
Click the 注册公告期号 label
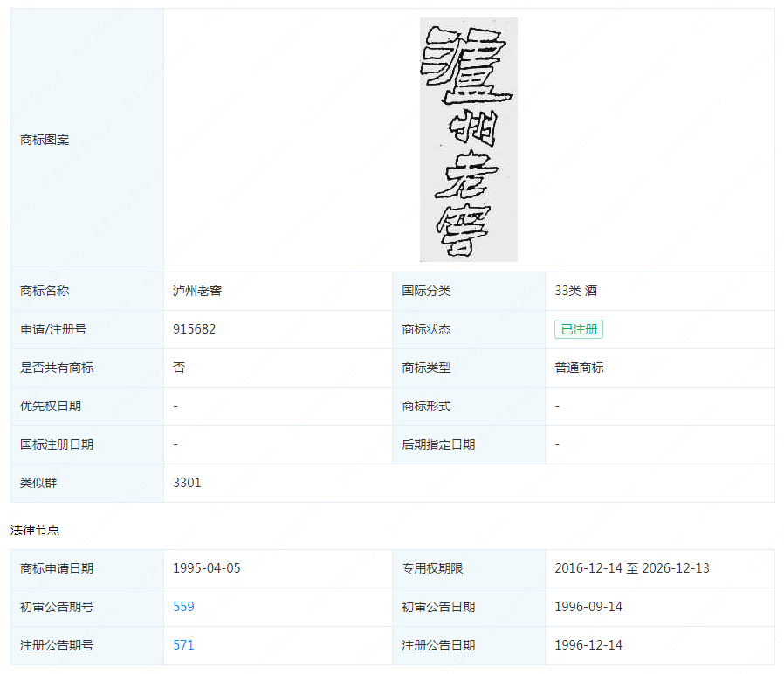tap(57, 645)
